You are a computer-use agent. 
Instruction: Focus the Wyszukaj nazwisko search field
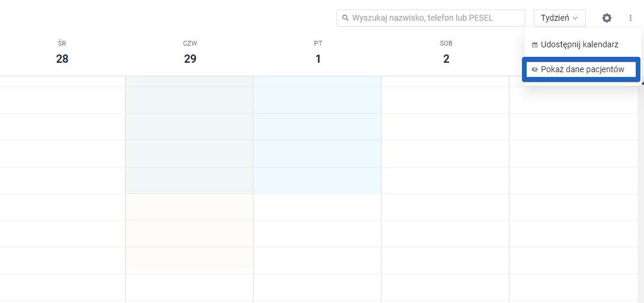(x=435, y=18)
